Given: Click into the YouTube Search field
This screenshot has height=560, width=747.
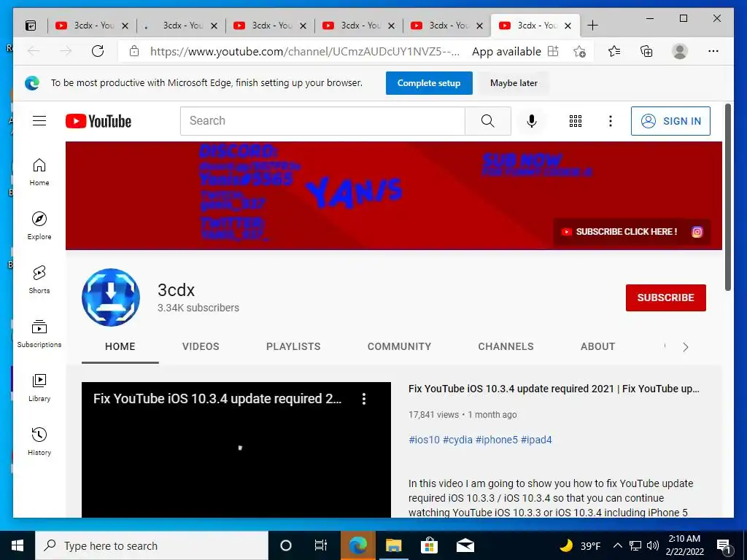Looking at the screenshot, I should tap(322, 121).
